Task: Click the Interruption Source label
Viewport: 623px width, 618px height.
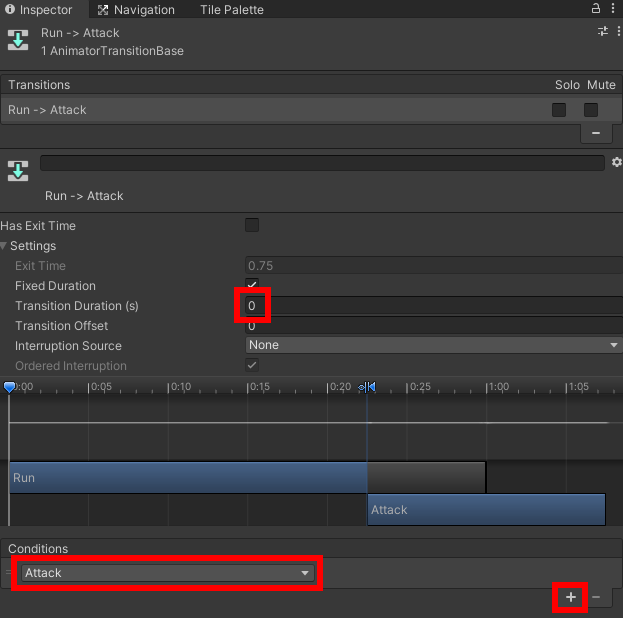Action: [x=68, y=346]
